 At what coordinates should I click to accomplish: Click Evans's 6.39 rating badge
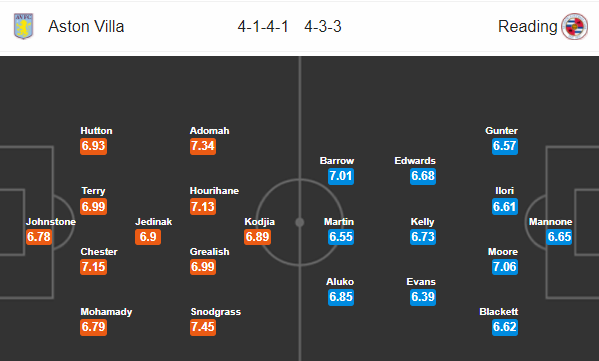point(423,297)
